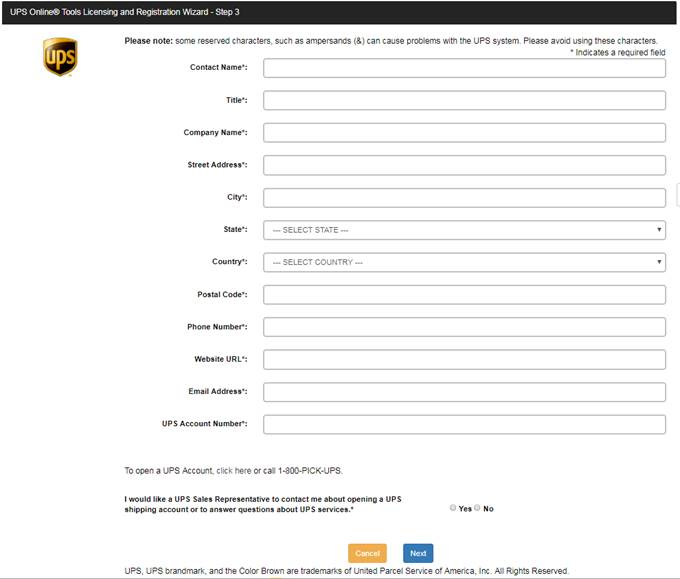Click the UPS shield logo
The image size is (680, 579).
[60, 57]
